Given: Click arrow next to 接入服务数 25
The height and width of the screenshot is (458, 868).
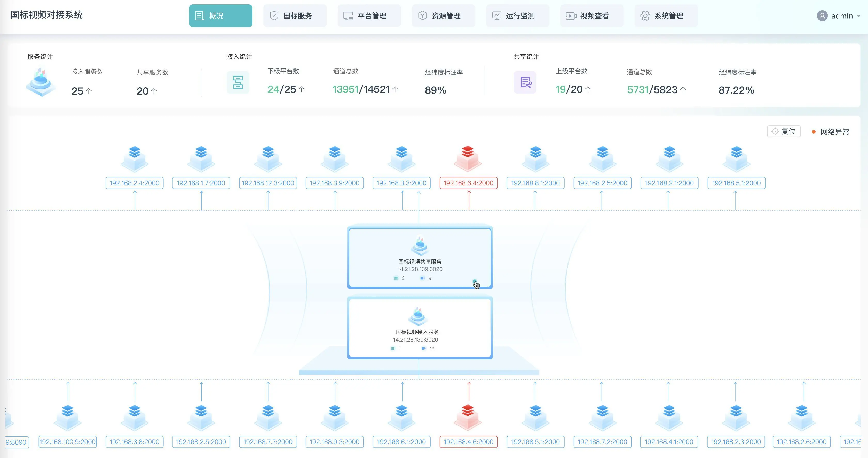Looking at the screenshot, I should pyautogui.click(x=89, y=91).
